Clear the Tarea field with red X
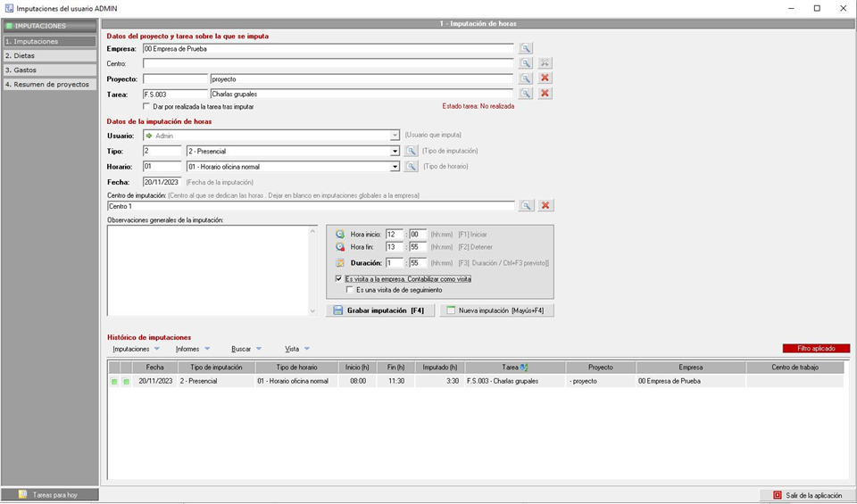 click(x=545, y=94)
